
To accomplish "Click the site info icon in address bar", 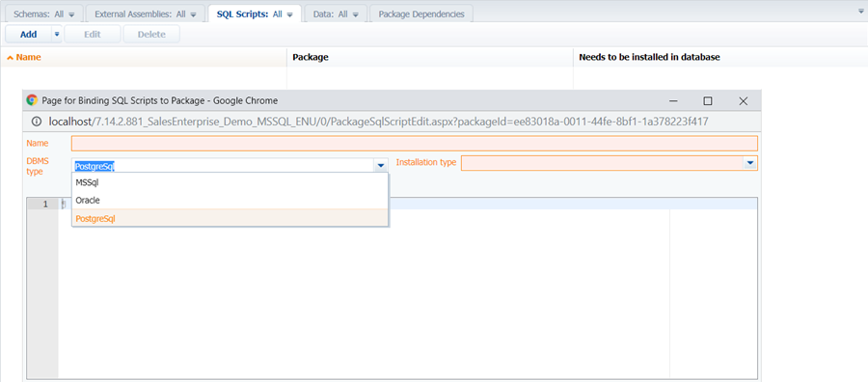I will click(x=37, y=122).
